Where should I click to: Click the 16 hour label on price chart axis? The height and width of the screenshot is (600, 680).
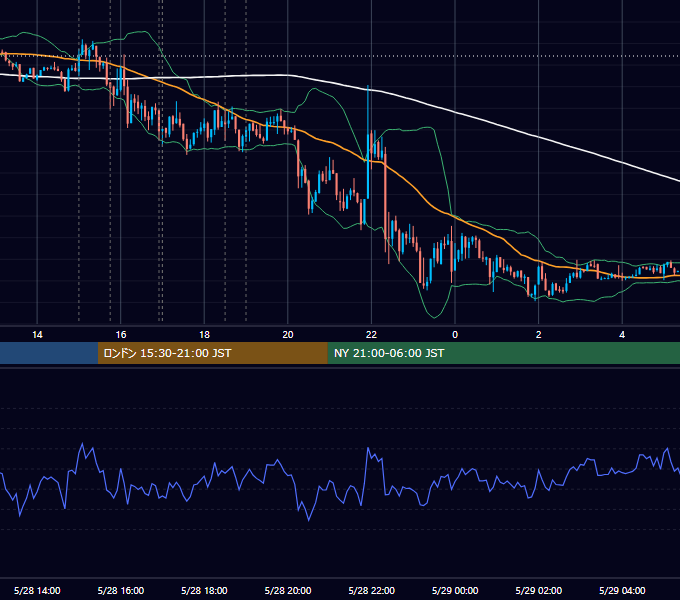point(121,335)
